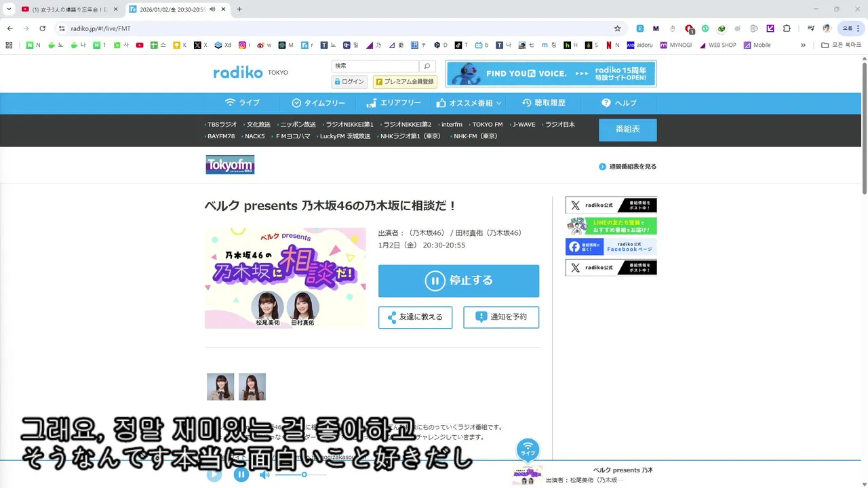Select the NACK5 station link
The width and height of the screenshot is (868, 488).
(x=255, y=136)
